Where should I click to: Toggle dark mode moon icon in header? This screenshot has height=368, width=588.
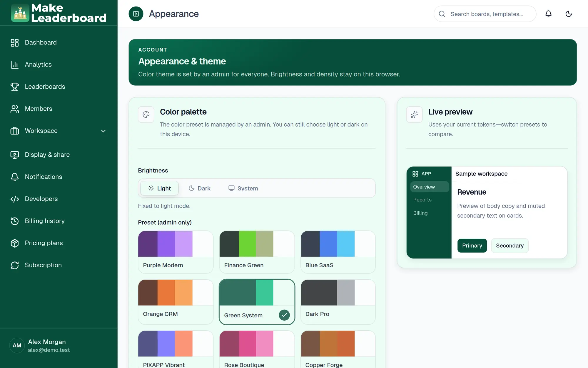point(569,14)
